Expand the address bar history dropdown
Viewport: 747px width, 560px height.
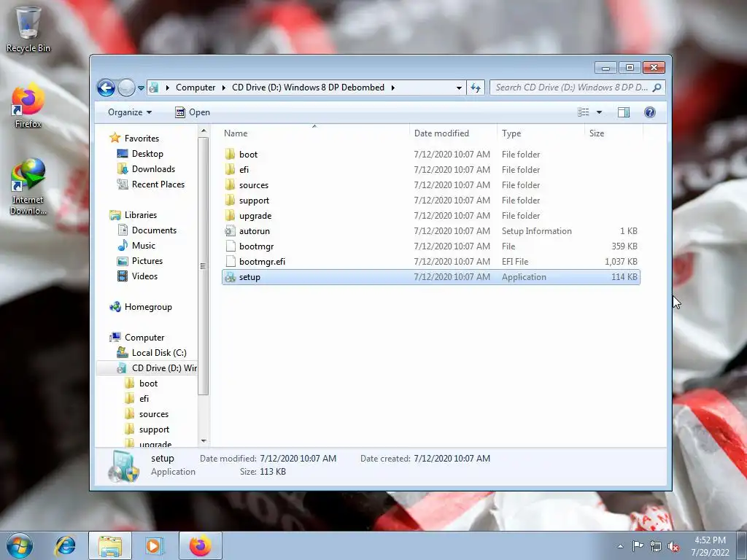459,87
